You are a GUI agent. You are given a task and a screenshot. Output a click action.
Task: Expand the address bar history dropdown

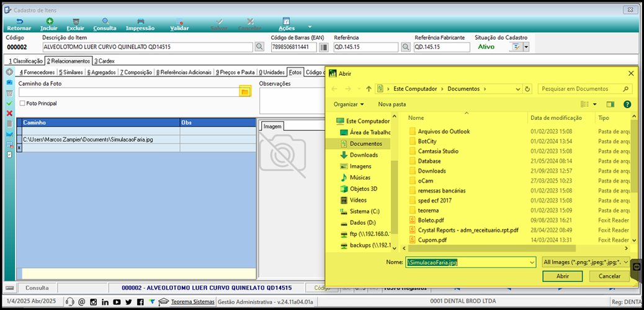click(519, 88)
